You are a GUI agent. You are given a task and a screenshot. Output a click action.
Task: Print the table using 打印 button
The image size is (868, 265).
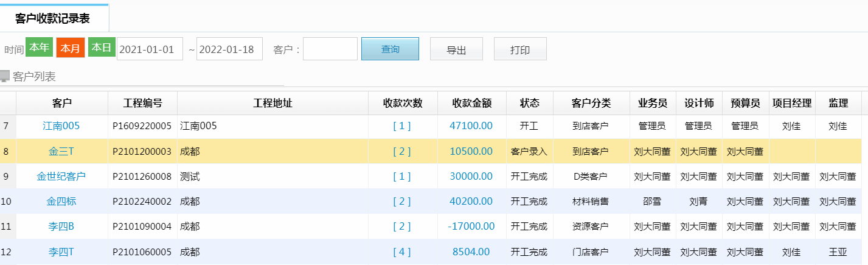[x=520, y=50]
